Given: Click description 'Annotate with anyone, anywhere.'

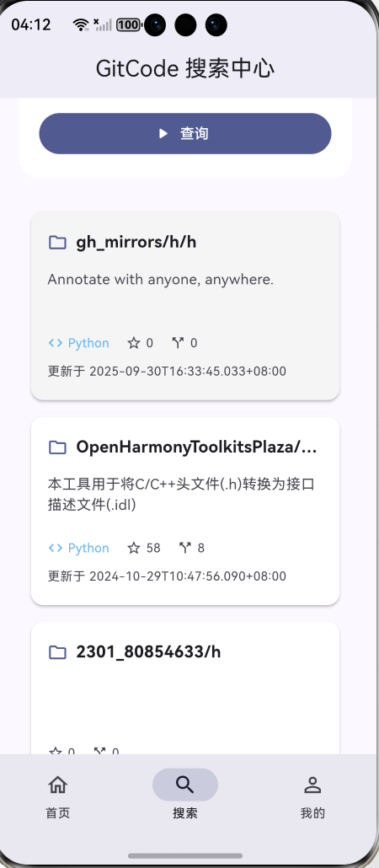Looking at the screenshot, I should tap(161, 280).
